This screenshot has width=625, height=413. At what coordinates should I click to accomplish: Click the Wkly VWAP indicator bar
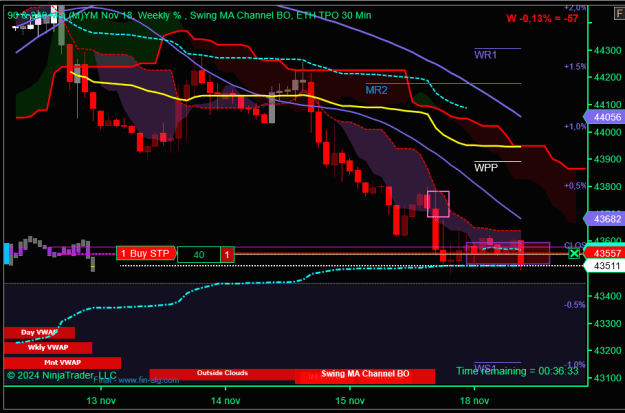tap(48, 348)
